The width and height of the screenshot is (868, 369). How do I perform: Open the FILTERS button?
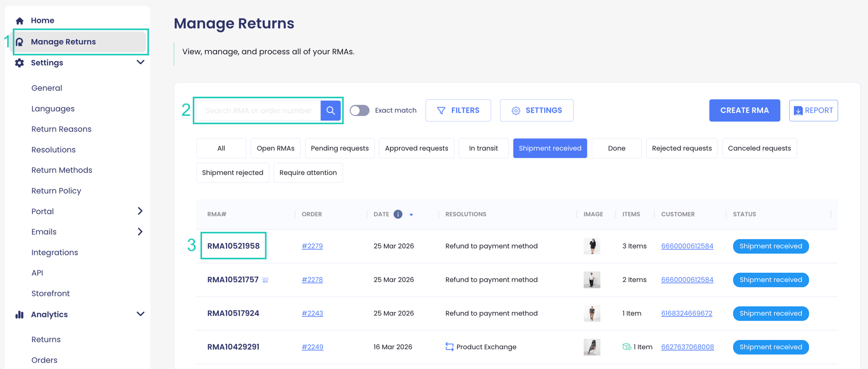click(x=458, y=111)
